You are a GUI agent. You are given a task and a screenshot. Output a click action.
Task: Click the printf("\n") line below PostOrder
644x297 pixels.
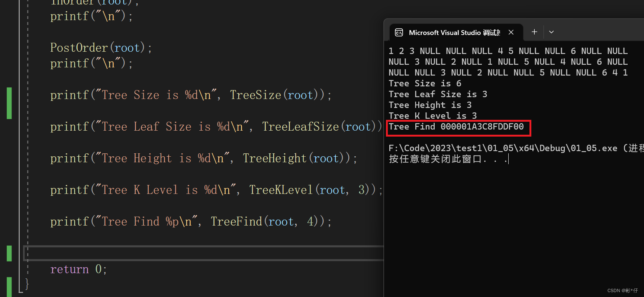coord(91,63)
